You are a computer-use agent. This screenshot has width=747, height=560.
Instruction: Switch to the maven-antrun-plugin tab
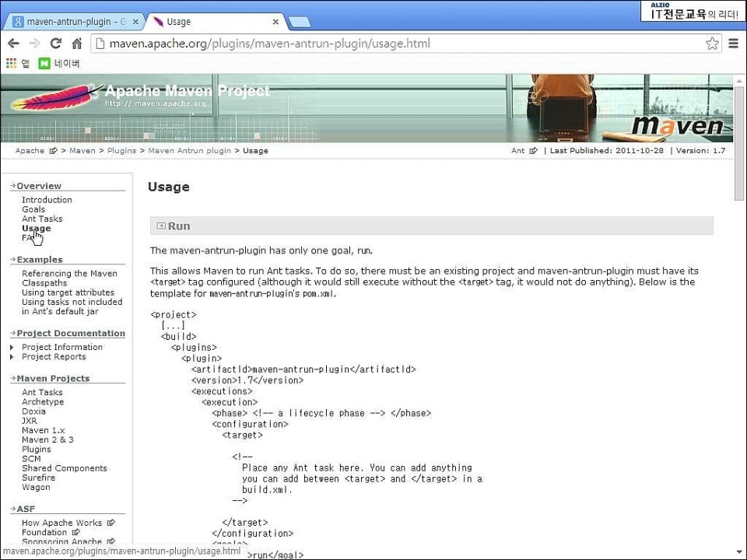pyautogui.click(x=75, y=22)
